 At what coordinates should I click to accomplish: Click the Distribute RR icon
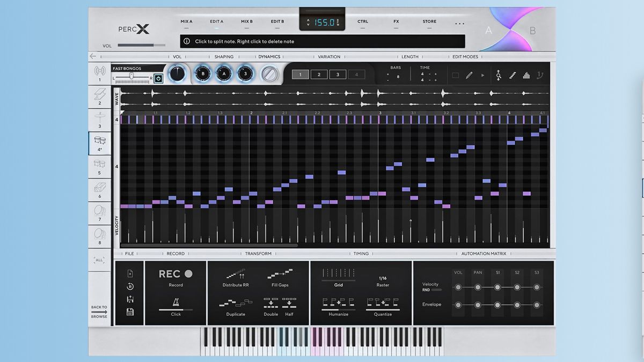[236, 274]
